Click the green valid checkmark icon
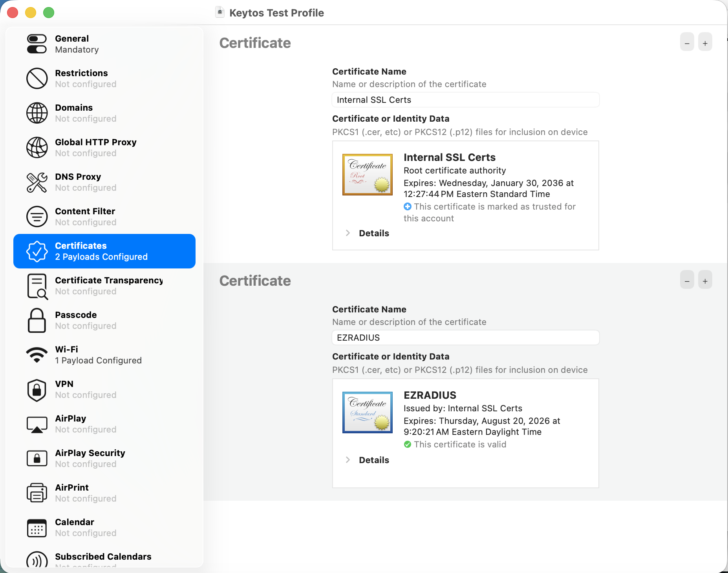The width and height of the screenshot is (728, 573). 408,444
